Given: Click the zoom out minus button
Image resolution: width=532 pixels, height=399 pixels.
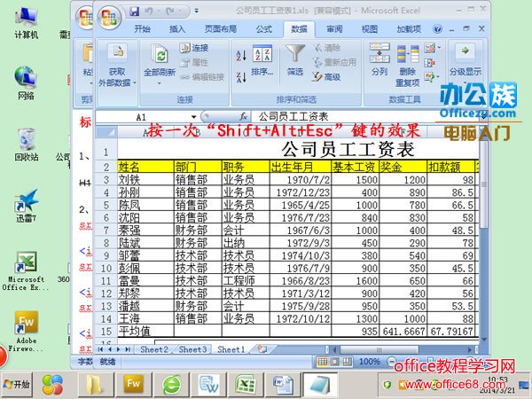Looking at the screenshot, I should [x=391, y=362].
